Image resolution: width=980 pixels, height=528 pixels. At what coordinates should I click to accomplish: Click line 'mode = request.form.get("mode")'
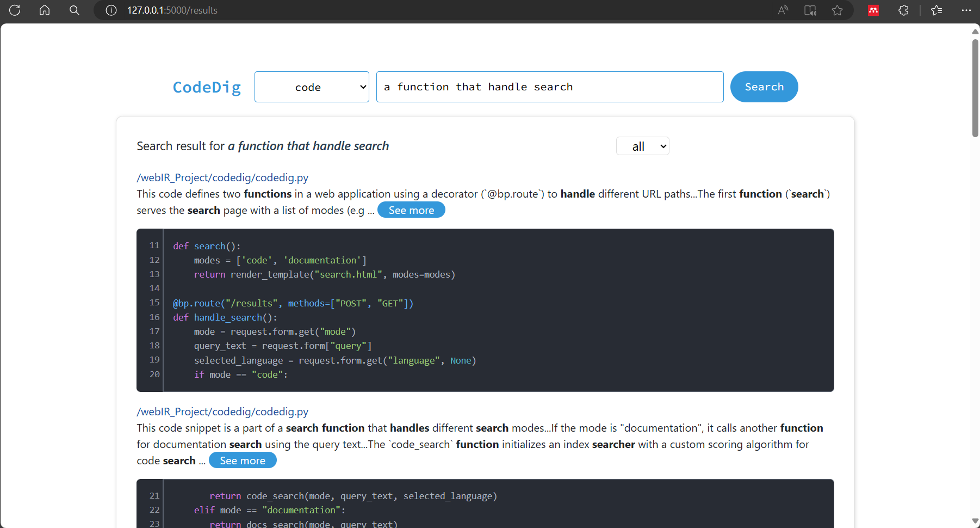275,331
